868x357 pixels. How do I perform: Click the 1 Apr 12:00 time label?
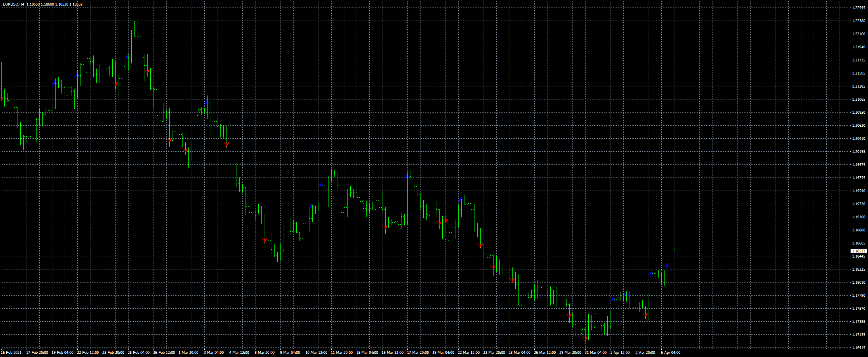coord(620,352)
